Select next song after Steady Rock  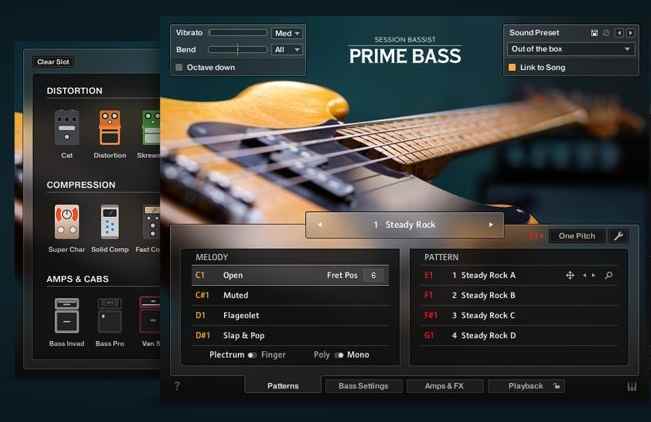(491, 225)
